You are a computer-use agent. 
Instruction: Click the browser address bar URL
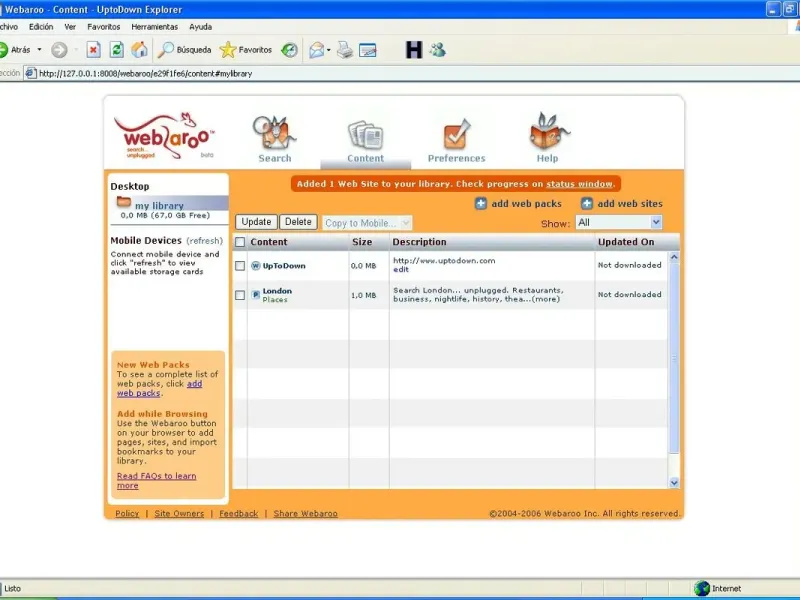click(x=145, y=73)
